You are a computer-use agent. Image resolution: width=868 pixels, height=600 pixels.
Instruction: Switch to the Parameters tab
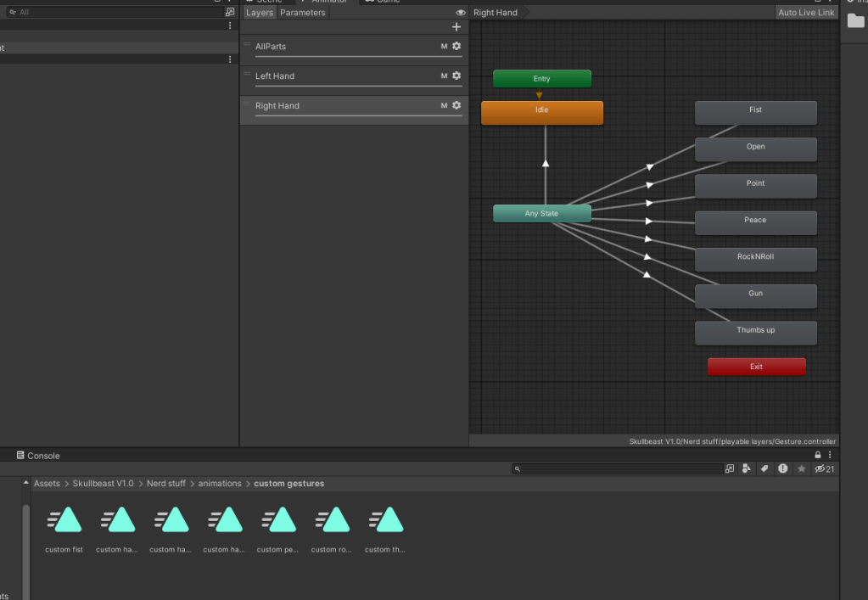point(302,13)
